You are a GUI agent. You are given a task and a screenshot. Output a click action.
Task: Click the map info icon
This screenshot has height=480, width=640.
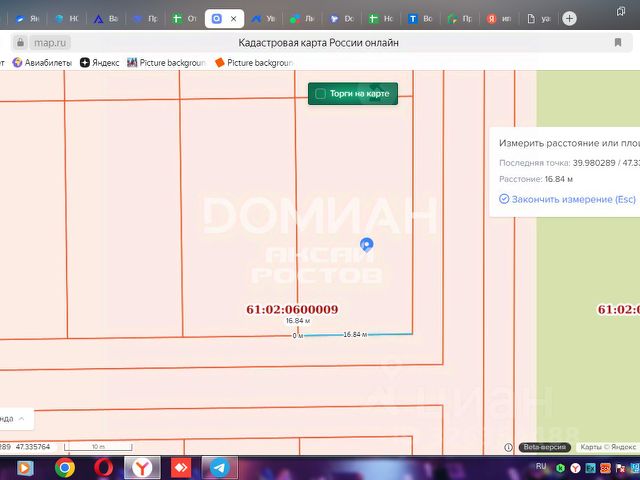point(508,447)
